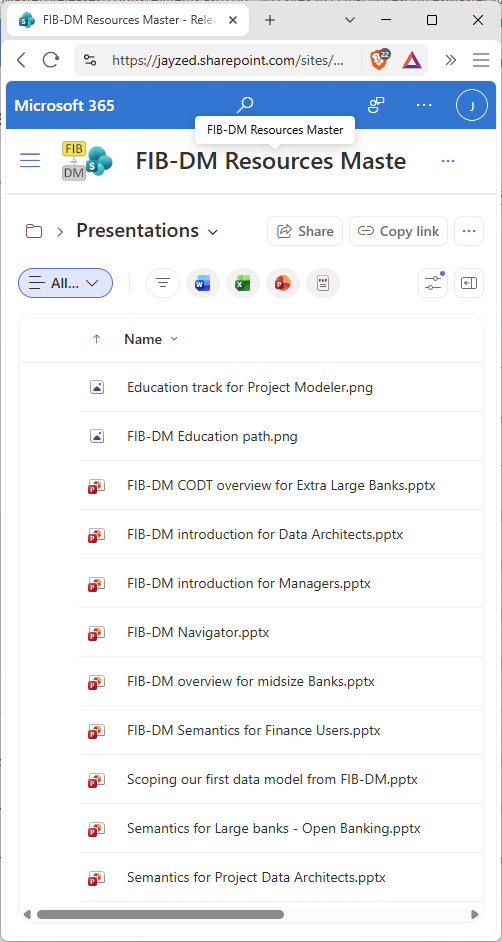This screenshot has width=502, height=942.
Task: Click the image icon of Education track file
Action: 97,387
